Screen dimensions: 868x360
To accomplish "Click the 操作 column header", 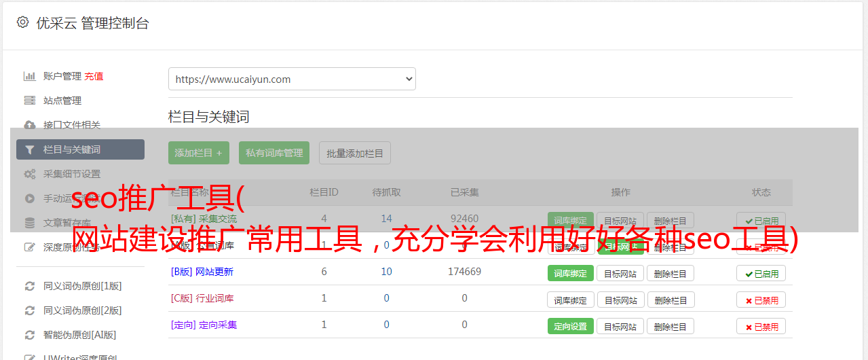I will (620, 192).
